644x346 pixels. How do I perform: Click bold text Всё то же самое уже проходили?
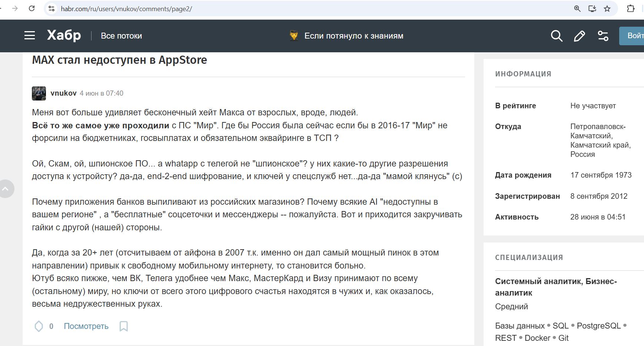coord(100,125)
